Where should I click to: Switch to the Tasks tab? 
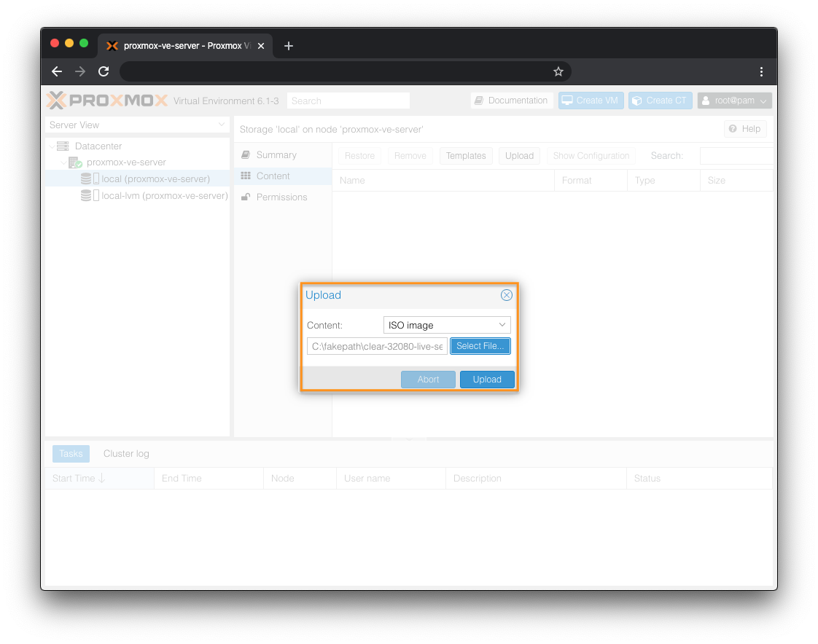pyautogui.click(x=71, y=454)
